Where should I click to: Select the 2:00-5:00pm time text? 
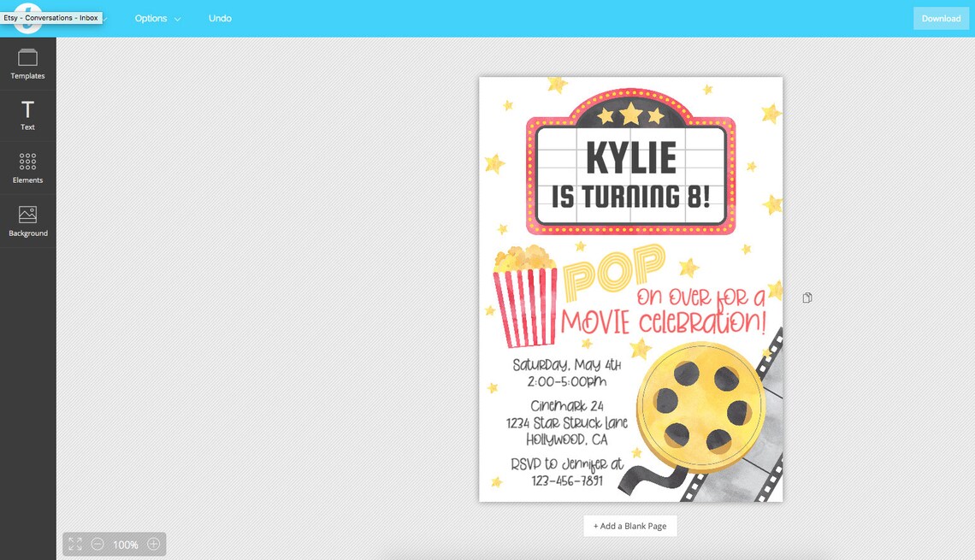pos(566,381)
